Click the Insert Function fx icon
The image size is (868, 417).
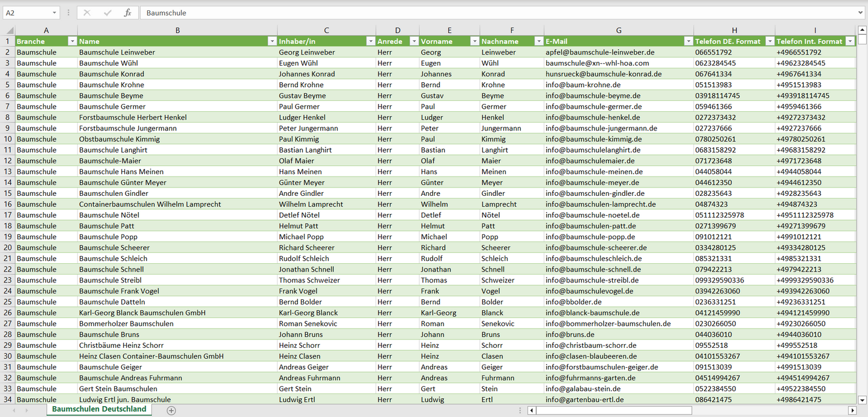(127, 13)
